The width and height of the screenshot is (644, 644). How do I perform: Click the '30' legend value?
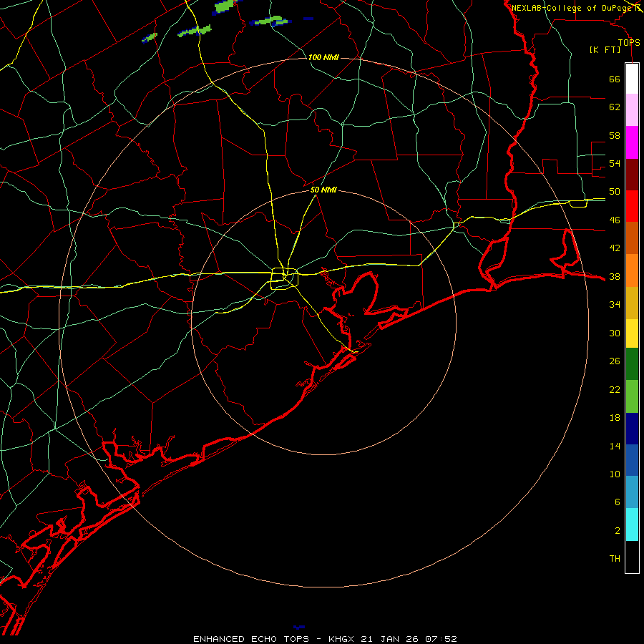(615, 333)
